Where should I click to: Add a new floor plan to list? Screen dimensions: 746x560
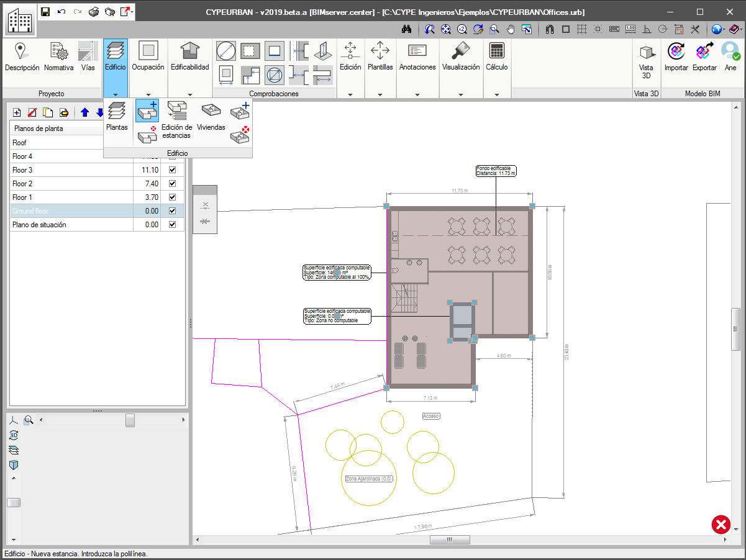point(17,112)
